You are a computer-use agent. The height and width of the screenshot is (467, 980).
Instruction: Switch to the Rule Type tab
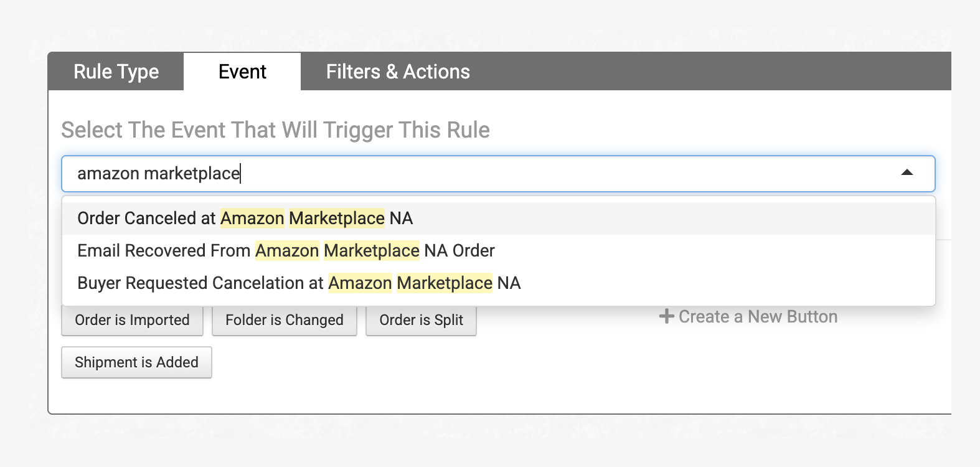click(116, 72)
